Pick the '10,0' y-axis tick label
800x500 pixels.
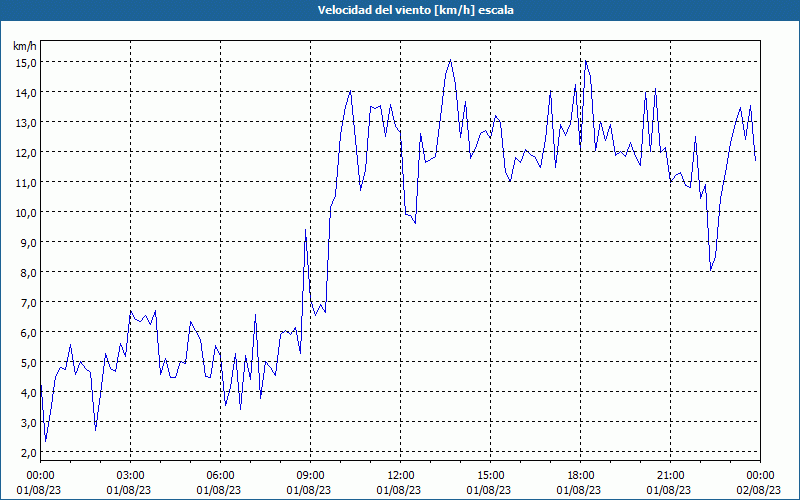pyautogui.click(x=26, y=213)
